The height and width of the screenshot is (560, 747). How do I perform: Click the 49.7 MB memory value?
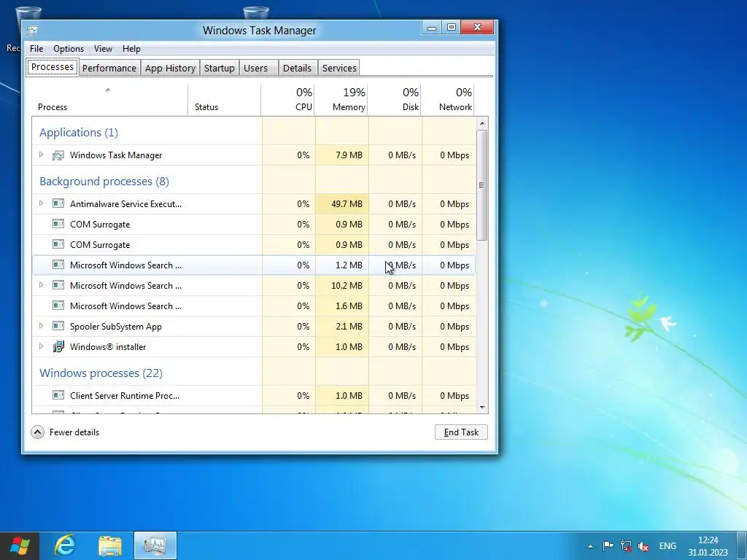click(347, 204)
